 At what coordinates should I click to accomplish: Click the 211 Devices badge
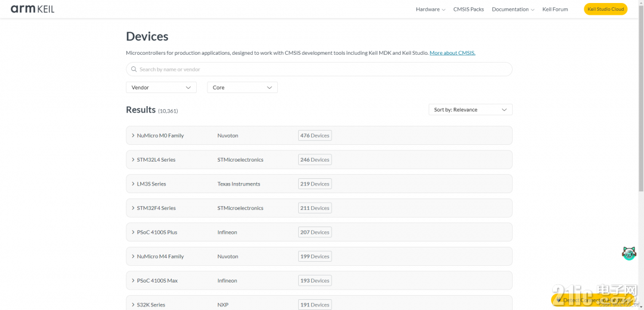tap(315, 208)
